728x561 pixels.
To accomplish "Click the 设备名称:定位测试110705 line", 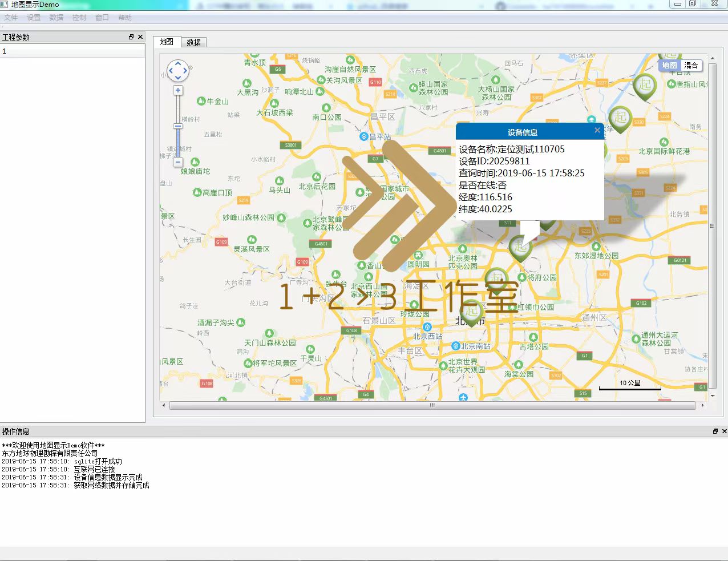I will 512,149.
